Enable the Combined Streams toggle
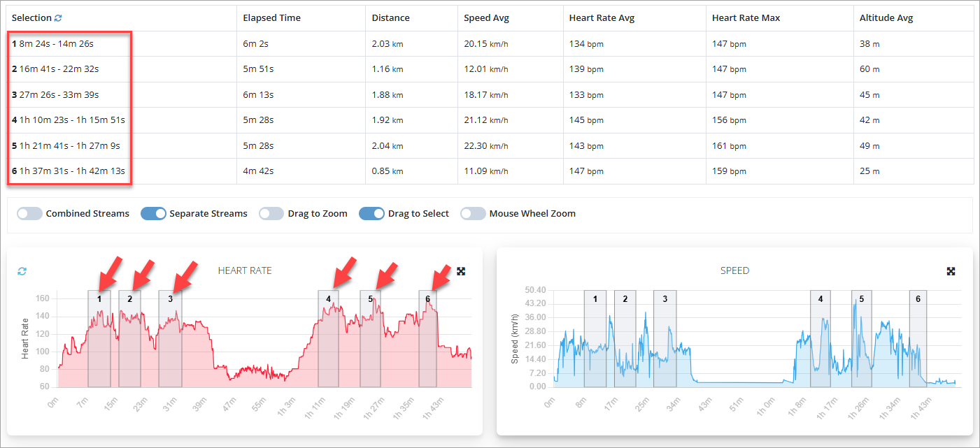The width and height of the screenshot is (980, 448). [x=30, y=214]
